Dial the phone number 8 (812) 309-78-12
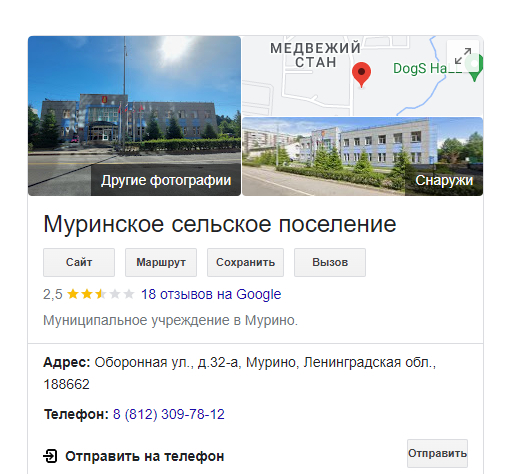The image size is (530, 474). [169, 414]
